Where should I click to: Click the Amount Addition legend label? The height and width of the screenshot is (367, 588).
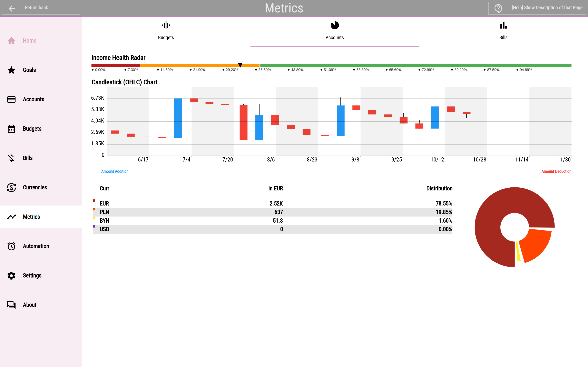[115, 171]
